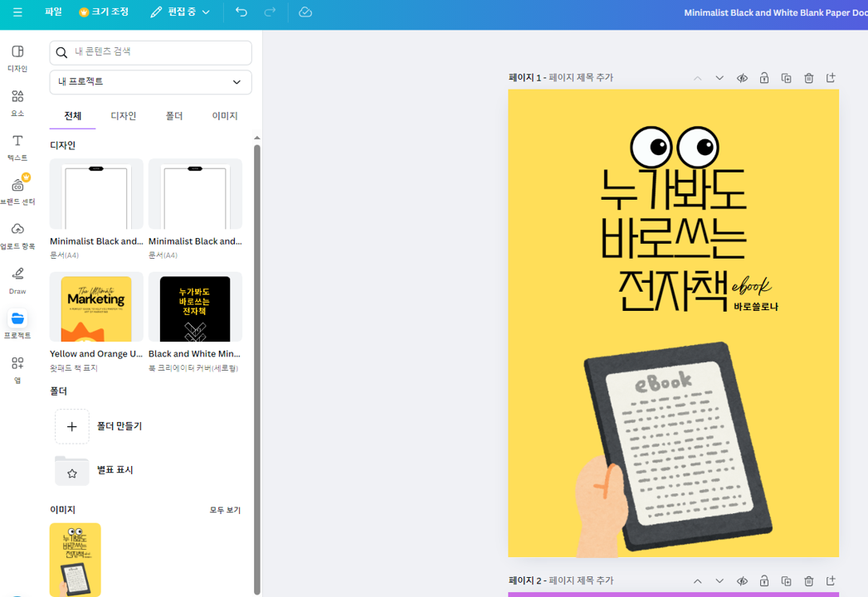Move page 1 down with chevron
The image size is (868, 597).
point(719,78)
